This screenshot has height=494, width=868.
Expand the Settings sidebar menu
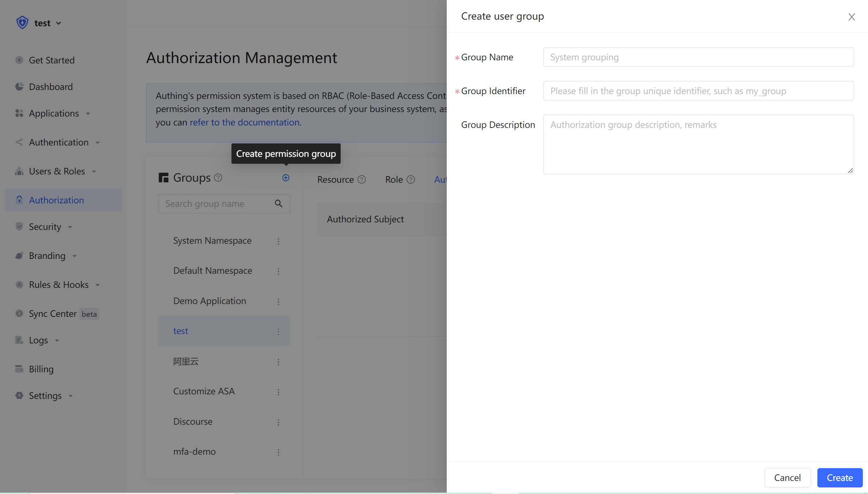tap(45, 396)
